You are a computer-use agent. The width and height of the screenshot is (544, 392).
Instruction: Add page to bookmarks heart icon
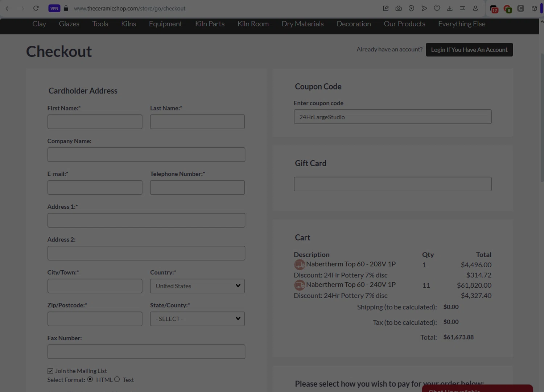coord(437,8)
